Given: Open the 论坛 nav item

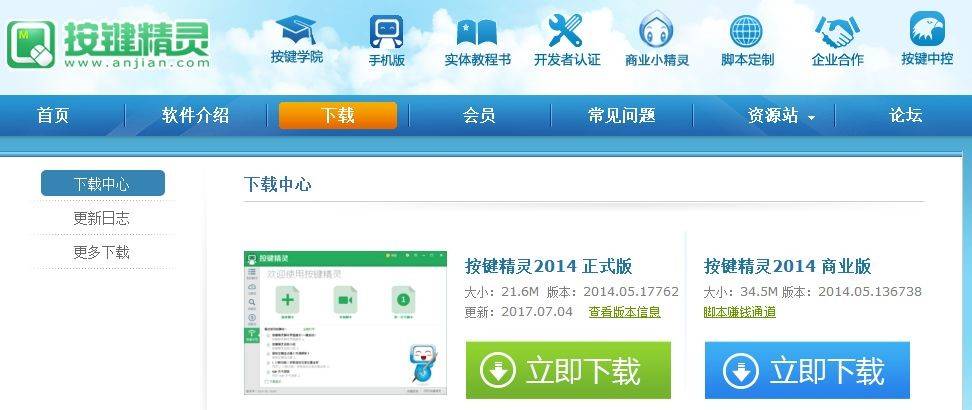Looking at the screenshot, I should click(906, 115).
